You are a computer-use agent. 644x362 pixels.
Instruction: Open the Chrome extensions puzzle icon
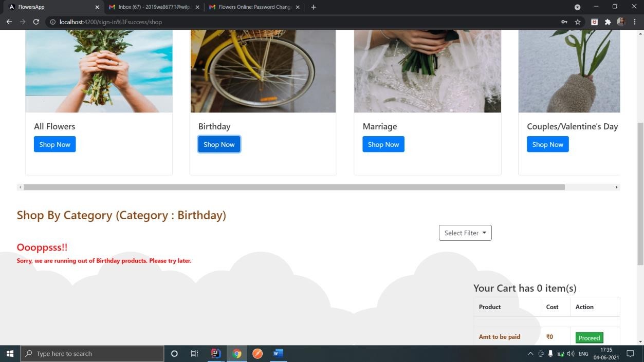pos(608,22)
